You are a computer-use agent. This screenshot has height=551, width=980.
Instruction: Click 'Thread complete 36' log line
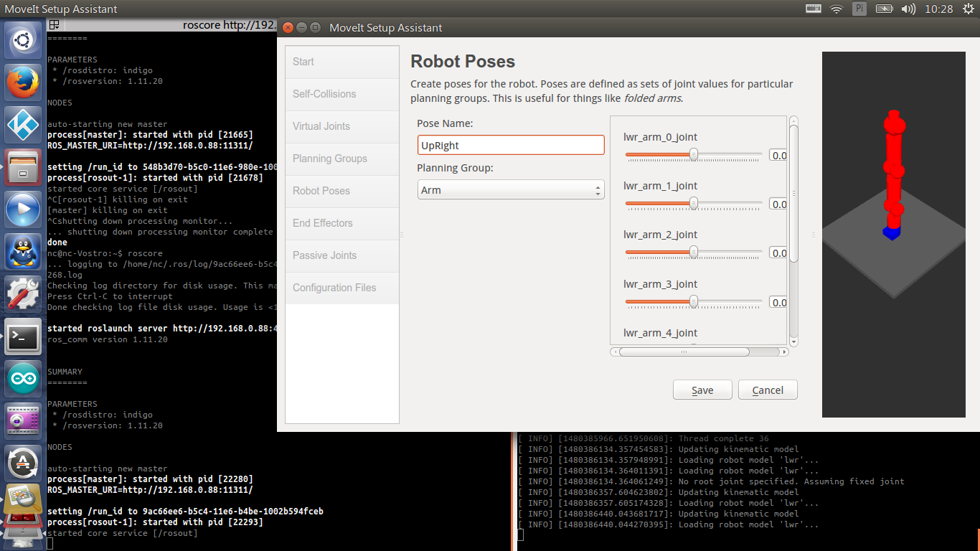click(644, 438)
